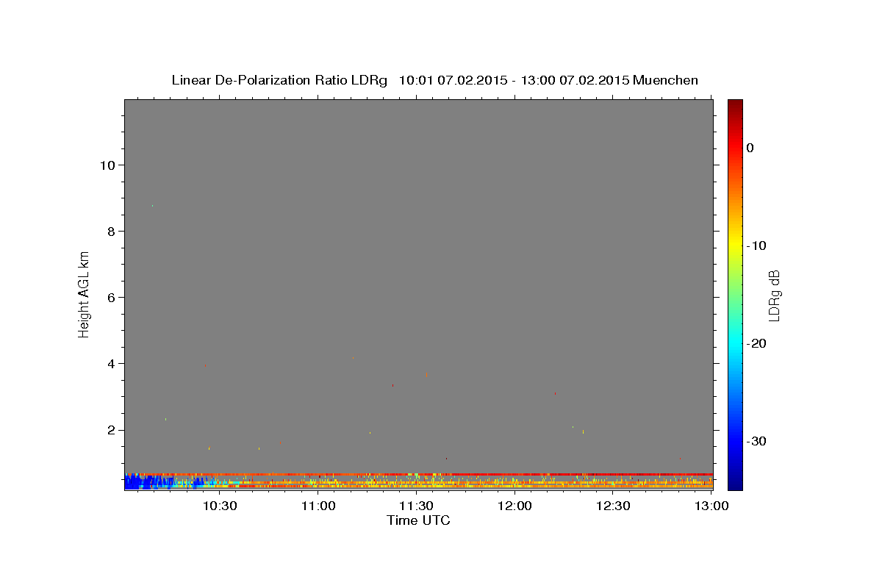Image resolution: width=882 pixels, height=588 pixels.
Task: Click the height tick label 2
Action: point(110,430)
